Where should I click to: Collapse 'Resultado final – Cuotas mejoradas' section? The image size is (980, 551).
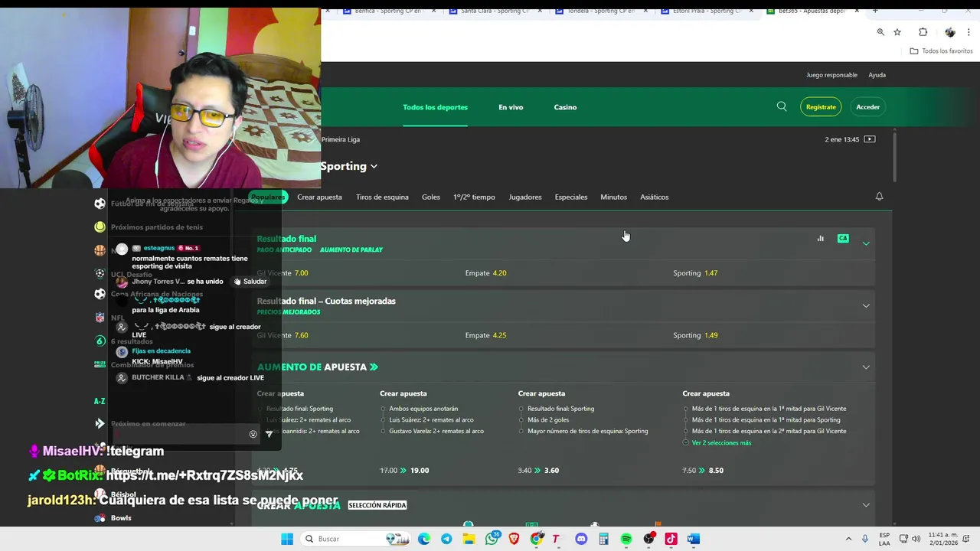866,305
